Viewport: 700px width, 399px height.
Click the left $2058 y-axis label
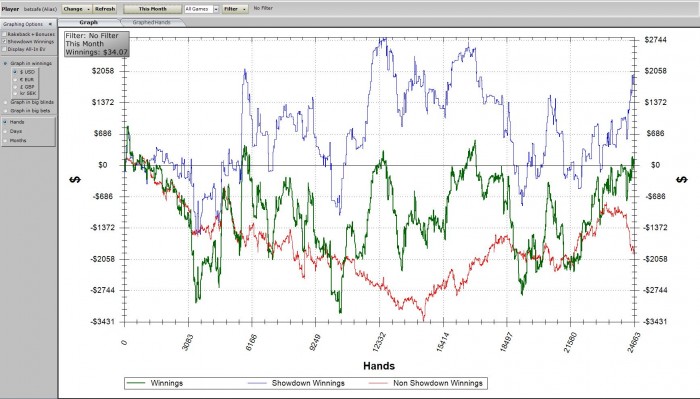[x=103, y=71]
